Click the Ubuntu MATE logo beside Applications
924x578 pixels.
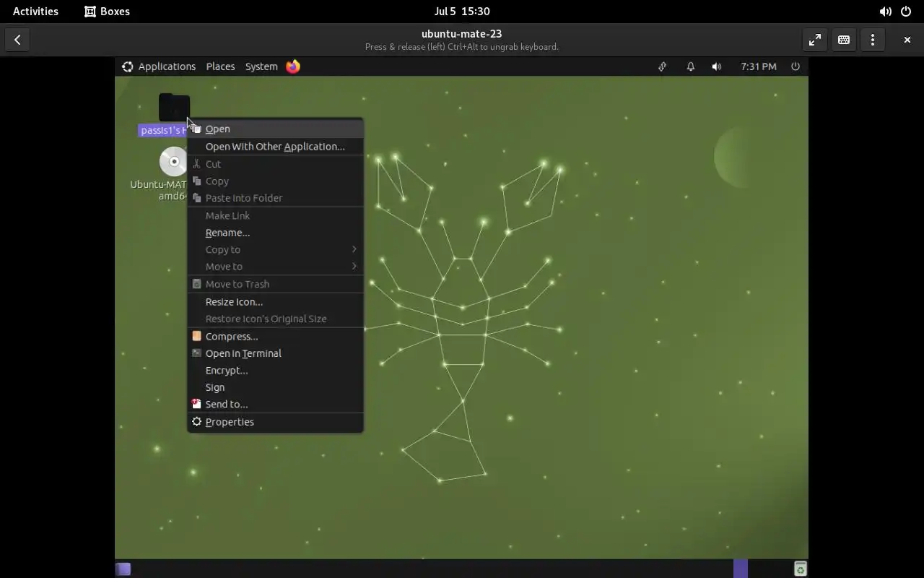(x=128, y=66)
